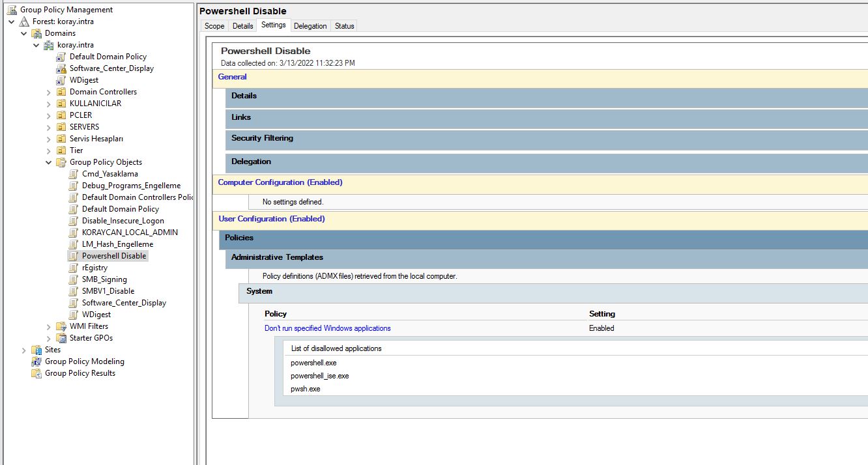Click the Group Policy Results icon
The image size is (868, 465).
[x=36, y=373]
